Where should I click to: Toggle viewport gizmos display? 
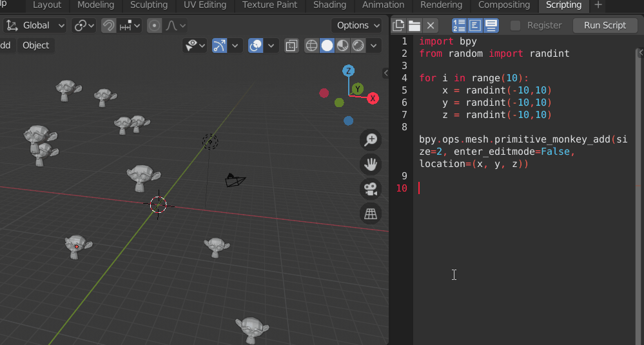[220, 46]
